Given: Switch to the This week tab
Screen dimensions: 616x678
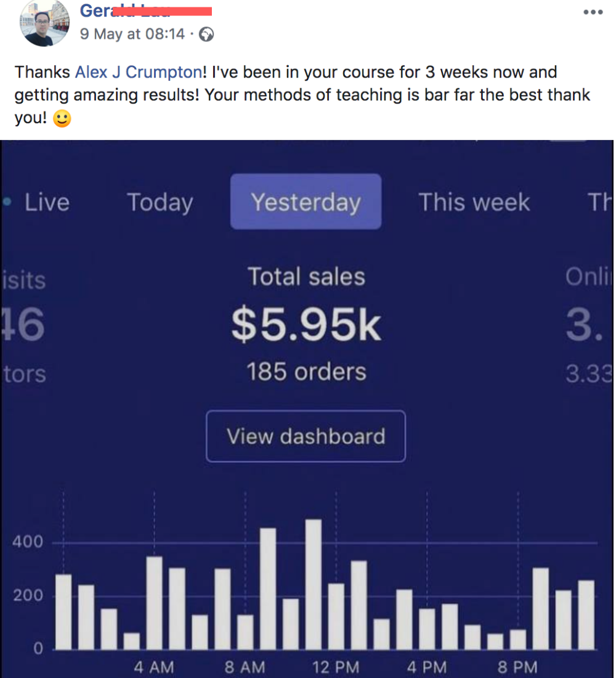Looking at the screenshot, I should 474,202.
